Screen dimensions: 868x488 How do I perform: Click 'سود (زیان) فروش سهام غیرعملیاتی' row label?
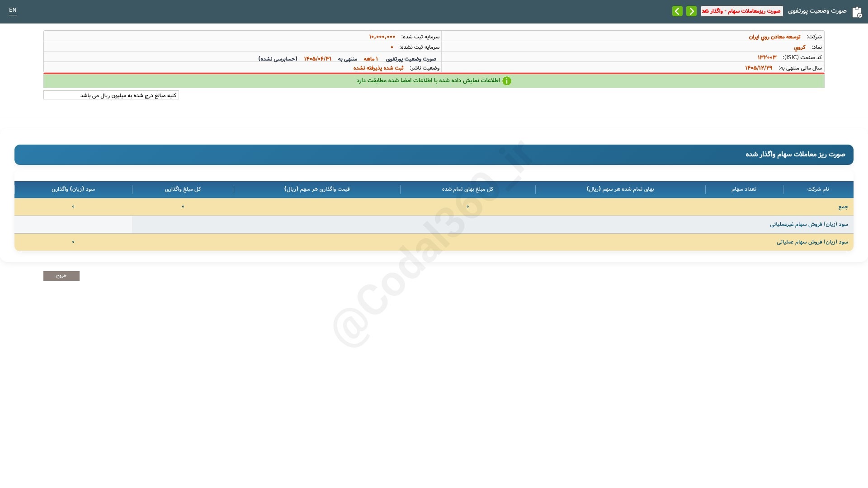(809, 225)
